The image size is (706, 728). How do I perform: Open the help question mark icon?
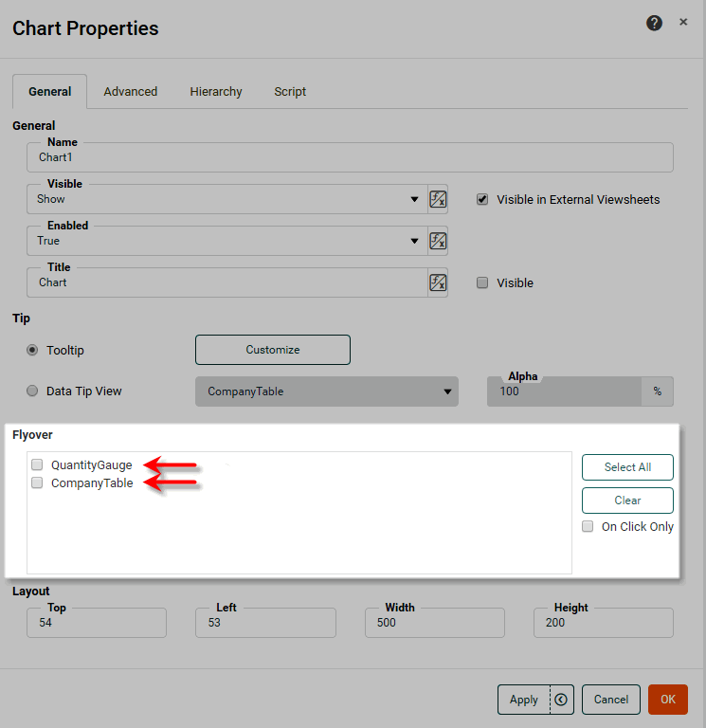[654, 24]
